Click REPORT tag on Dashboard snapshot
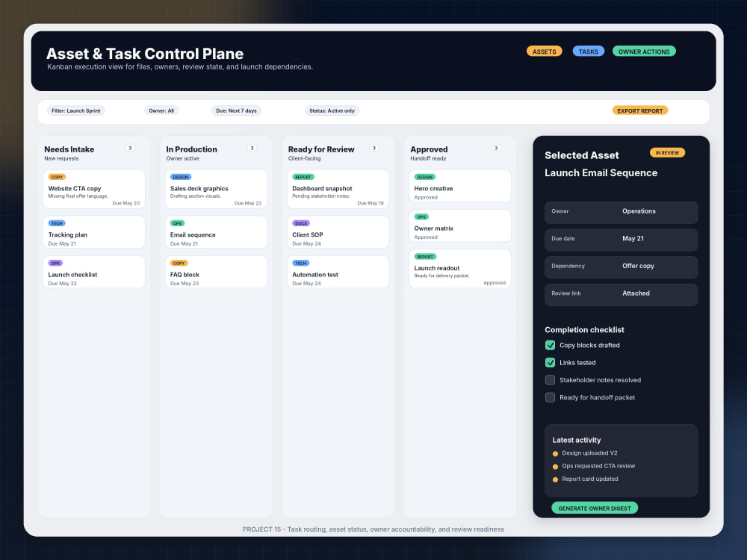The height and width of the screenshot is (560, 747). click(x=303, y=177)
